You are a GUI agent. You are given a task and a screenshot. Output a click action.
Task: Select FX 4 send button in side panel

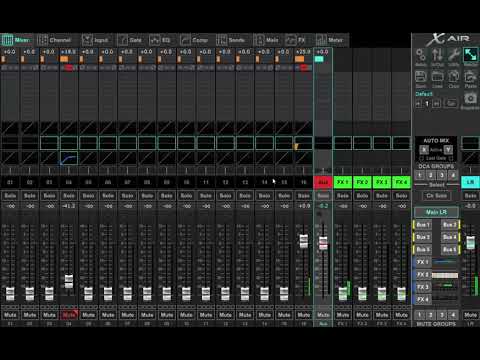coord(423,299)
